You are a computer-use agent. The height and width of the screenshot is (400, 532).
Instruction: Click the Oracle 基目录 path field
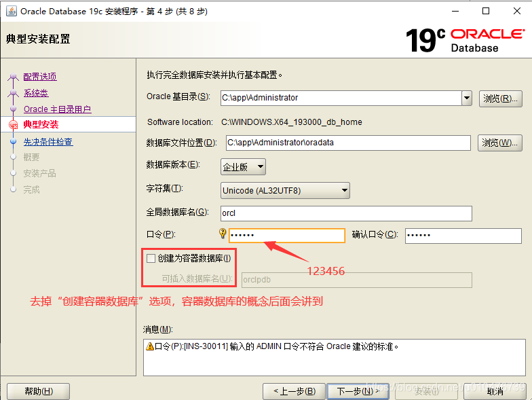(x=341, y=98)
